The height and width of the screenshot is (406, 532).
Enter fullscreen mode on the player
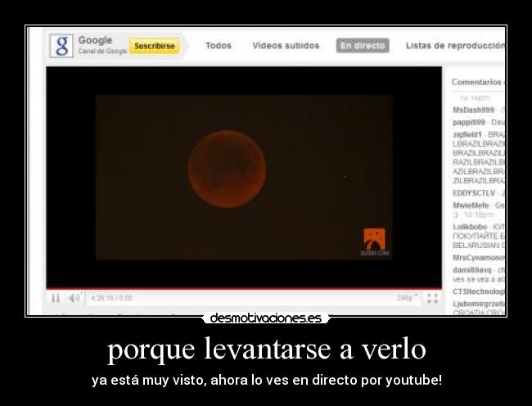click(x=432, y=298)
